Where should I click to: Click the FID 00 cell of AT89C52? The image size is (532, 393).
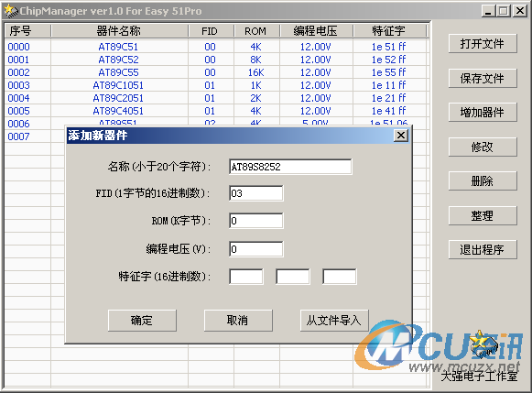210,60
